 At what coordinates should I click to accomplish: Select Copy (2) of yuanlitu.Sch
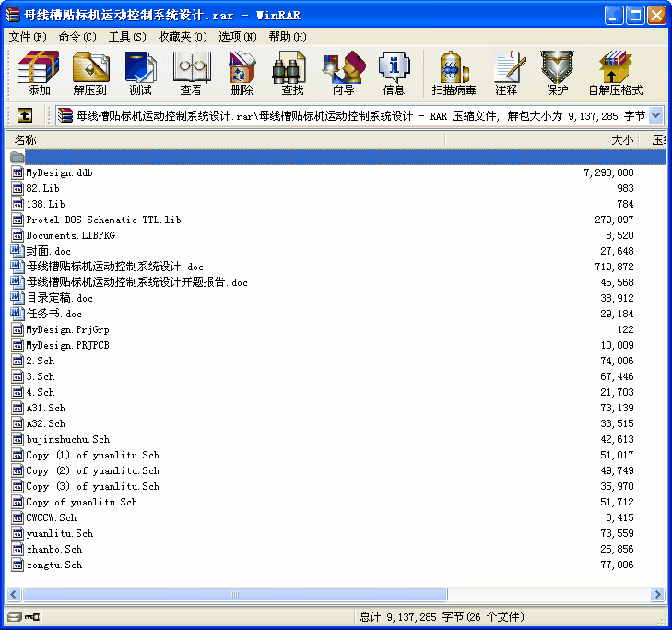93,471
